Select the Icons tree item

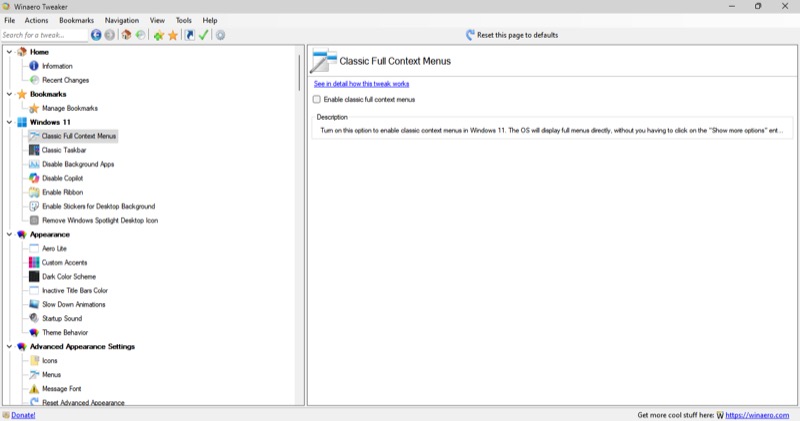[49, 360]
